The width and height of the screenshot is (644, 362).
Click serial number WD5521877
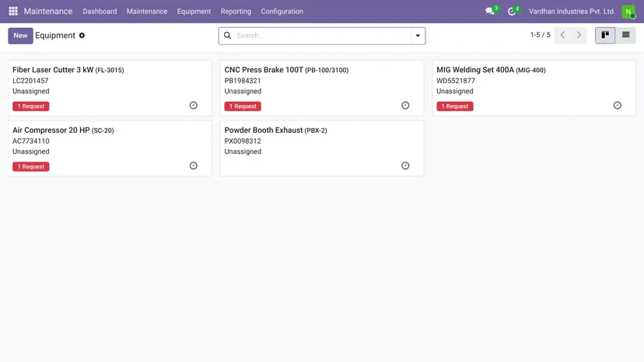(x=456, y=81)
